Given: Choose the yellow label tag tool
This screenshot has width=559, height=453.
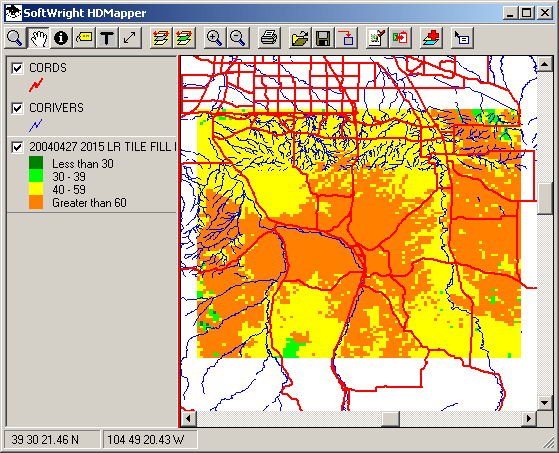Looking at the screenshot, I should click(84, 38).
